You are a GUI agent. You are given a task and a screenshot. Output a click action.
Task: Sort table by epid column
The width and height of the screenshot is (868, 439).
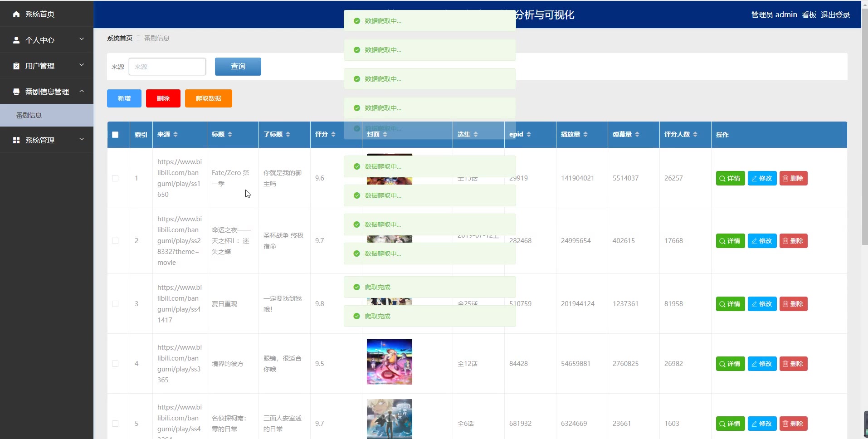(x=529, y=134)
